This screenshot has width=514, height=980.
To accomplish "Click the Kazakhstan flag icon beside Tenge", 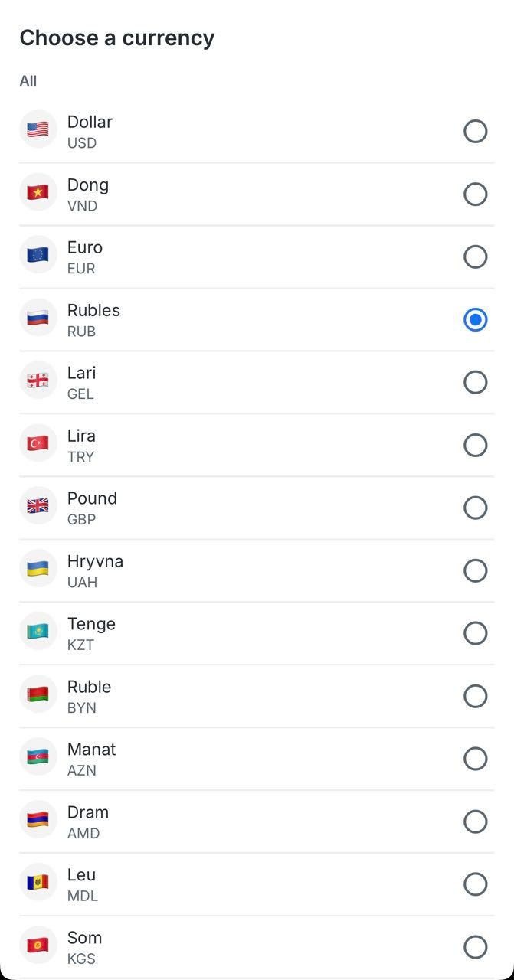I will point(38,632).
